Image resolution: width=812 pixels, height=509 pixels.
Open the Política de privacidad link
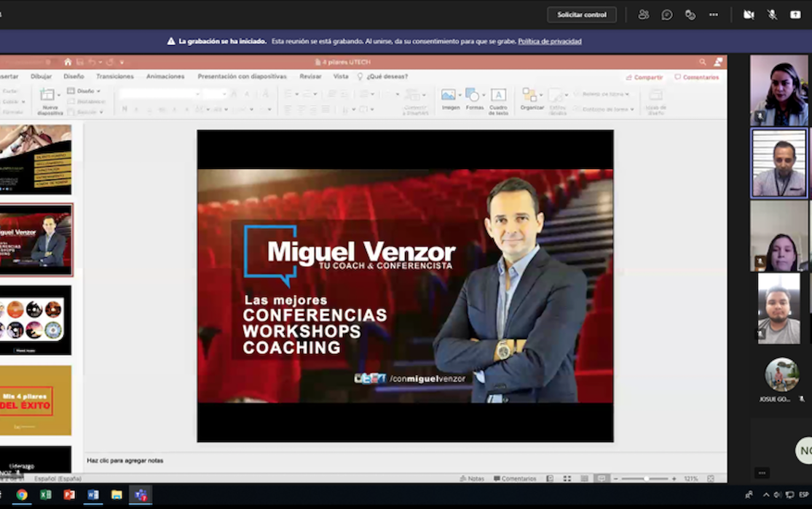tap(549, 42)
